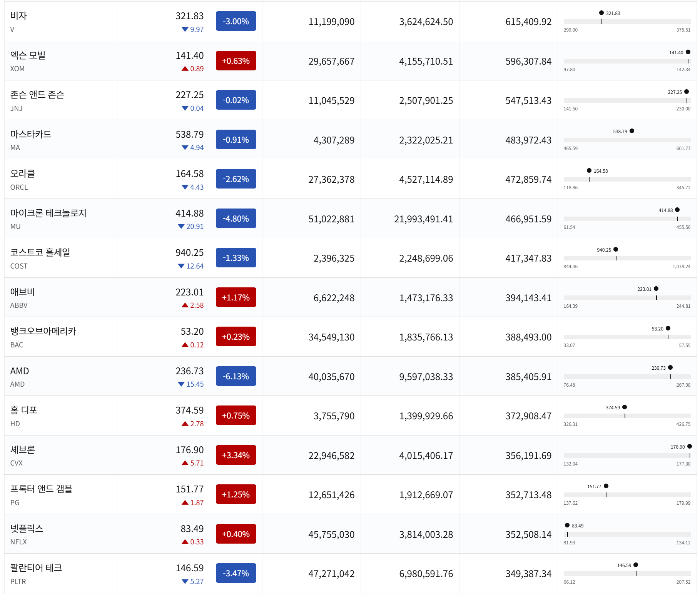The width and height of the screenshot is (700, 594).
Task: Select the -2.62% change badge
Action: click(236, 179)
